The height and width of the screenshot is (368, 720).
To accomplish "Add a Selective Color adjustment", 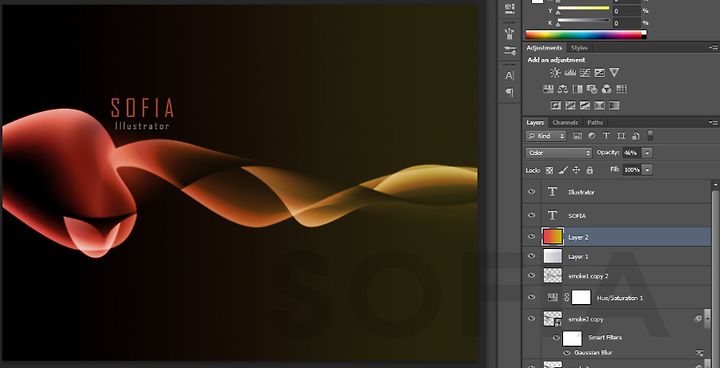I will [599, 106].
